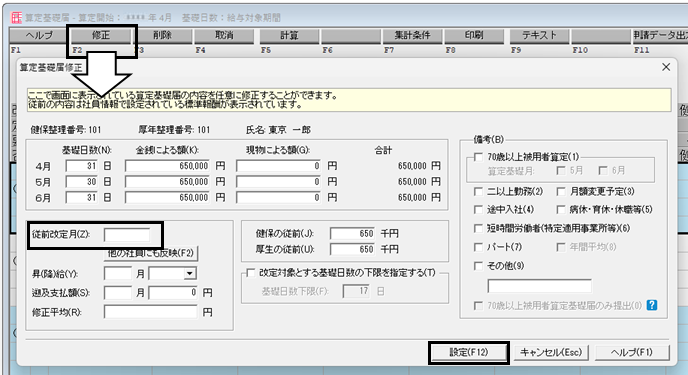The image size is (688, 375).
Task: Click the 昇(降)給 month field
Action: (118, 274)
